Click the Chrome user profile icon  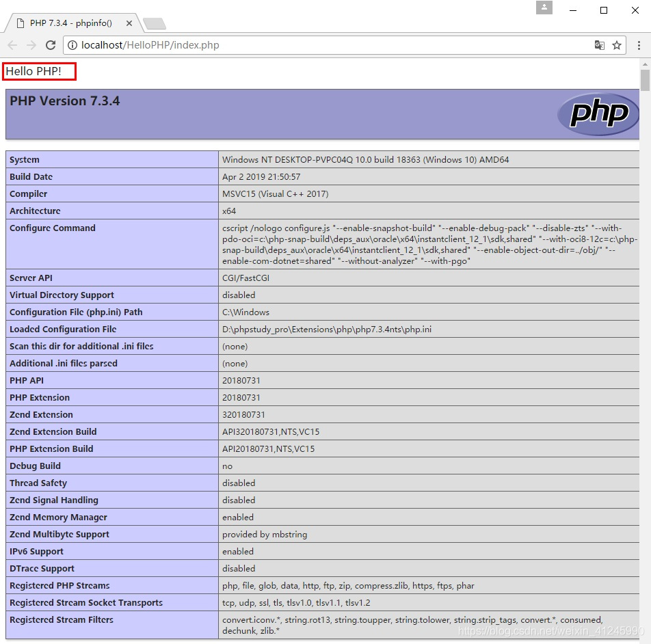click(x=544, y=8)
